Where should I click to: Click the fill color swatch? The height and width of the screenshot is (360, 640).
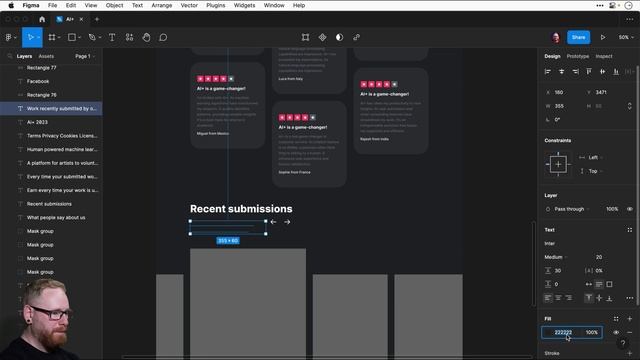548,333
